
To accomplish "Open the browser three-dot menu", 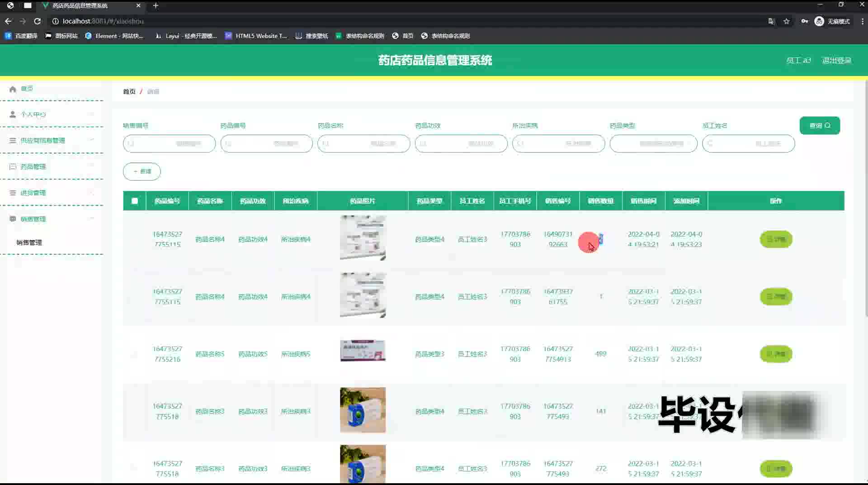I will (862, 21).
